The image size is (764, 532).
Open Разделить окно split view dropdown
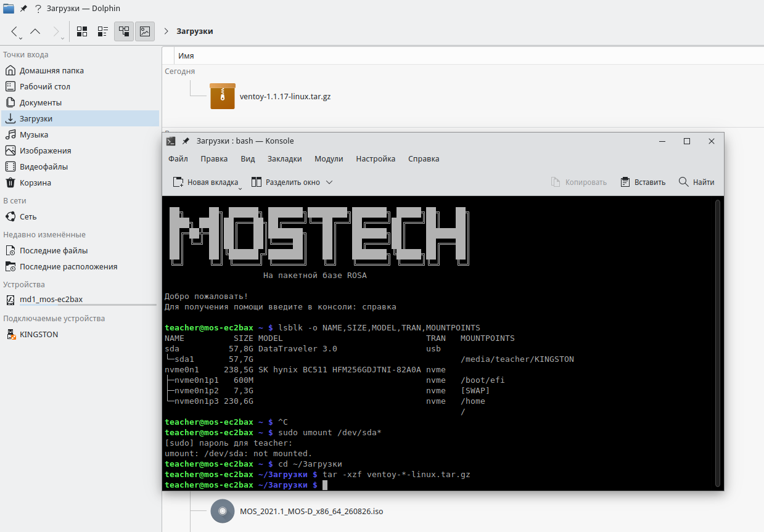pos(292,182)
